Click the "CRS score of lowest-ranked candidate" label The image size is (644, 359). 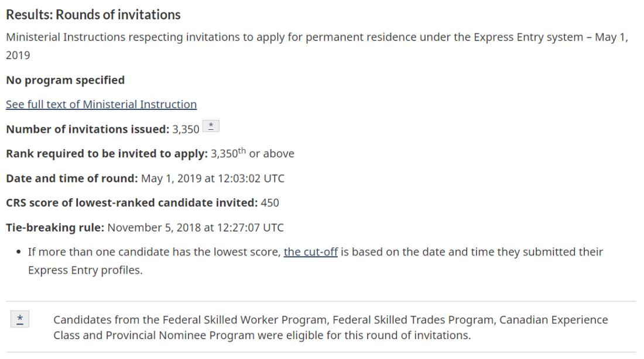point(132,203)
